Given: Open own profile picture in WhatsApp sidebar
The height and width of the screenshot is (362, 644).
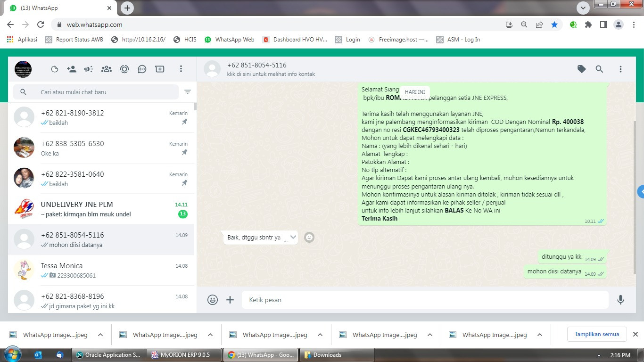Looking at the screenshot, I should point(23,69).
